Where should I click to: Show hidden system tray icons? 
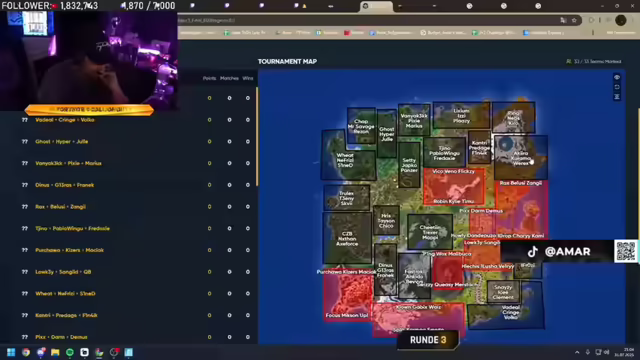coord(577,352)
